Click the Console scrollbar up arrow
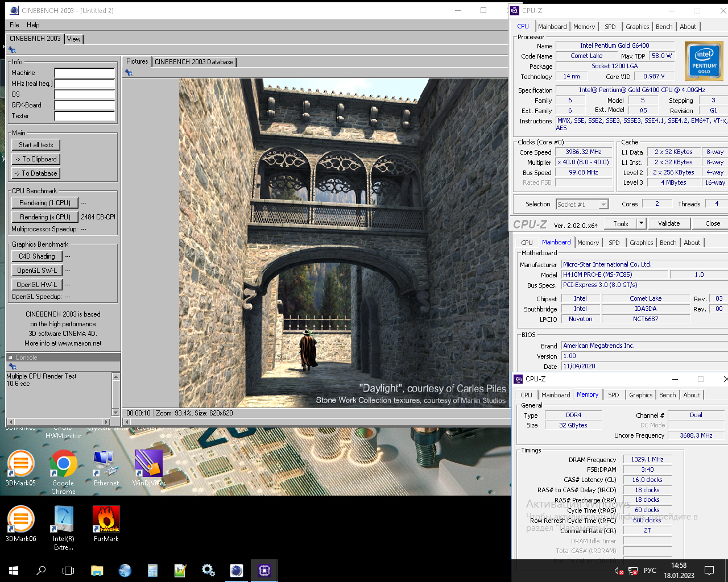 click(116, 377)
